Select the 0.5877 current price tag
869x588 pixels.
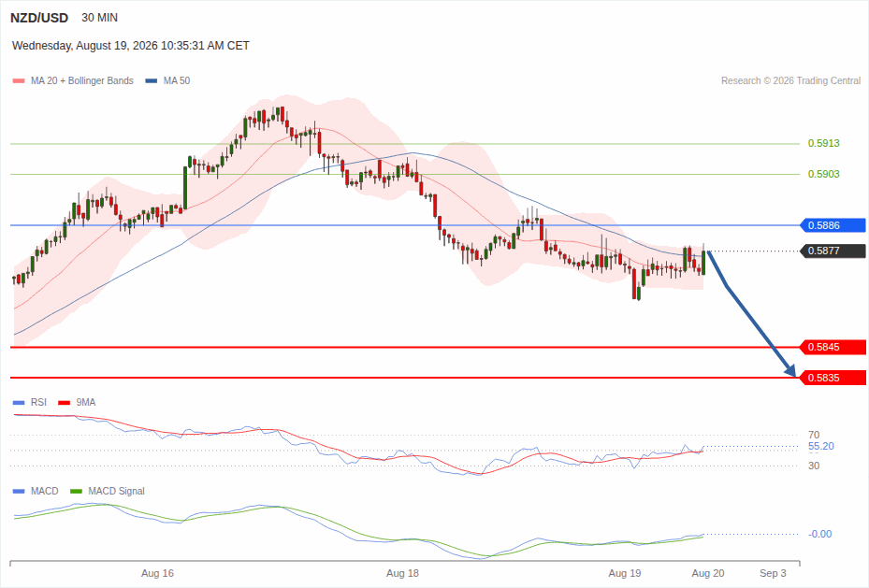(833, 251)
